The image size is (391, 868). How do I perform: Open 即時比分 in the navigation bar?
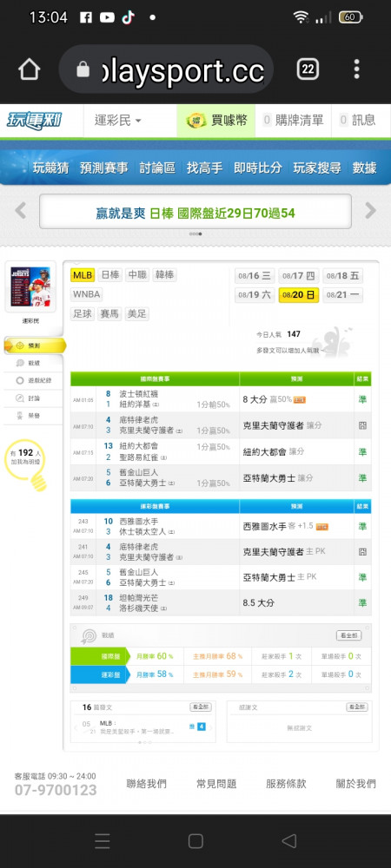tap(257, 168)
